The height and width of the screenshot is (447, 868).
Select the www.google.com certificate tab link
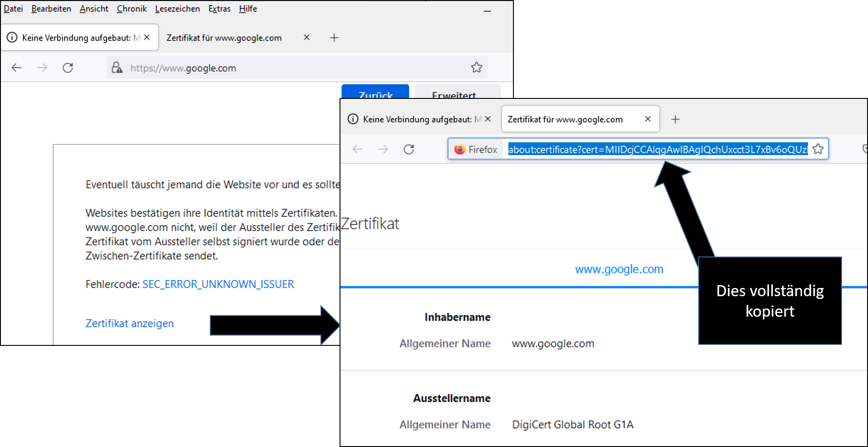pyautogui.click(x=619, y=269)
